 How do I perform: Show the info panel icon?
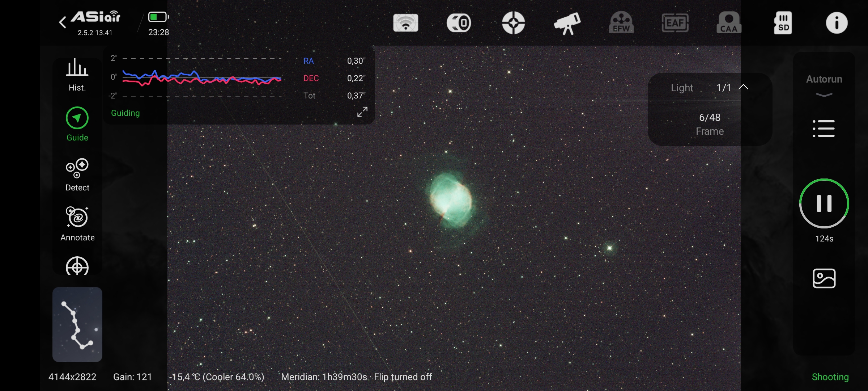pos(837,23)
